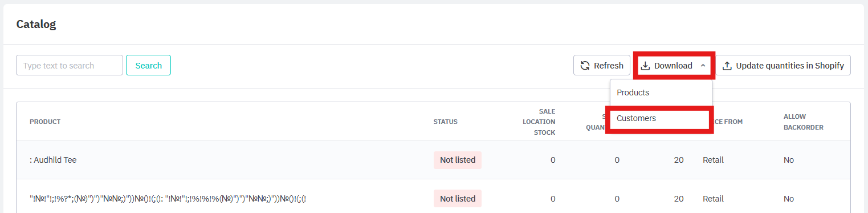The width and height of the screenshot is (868, 213).
Task: Click the Catalog page heading
Action: click(36, 24)
